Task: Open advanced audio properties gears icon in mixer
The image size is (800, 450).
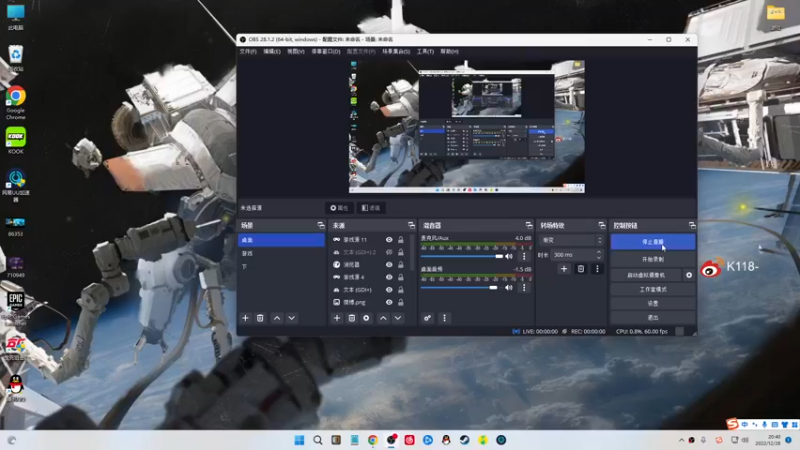Action: point(428,318)
